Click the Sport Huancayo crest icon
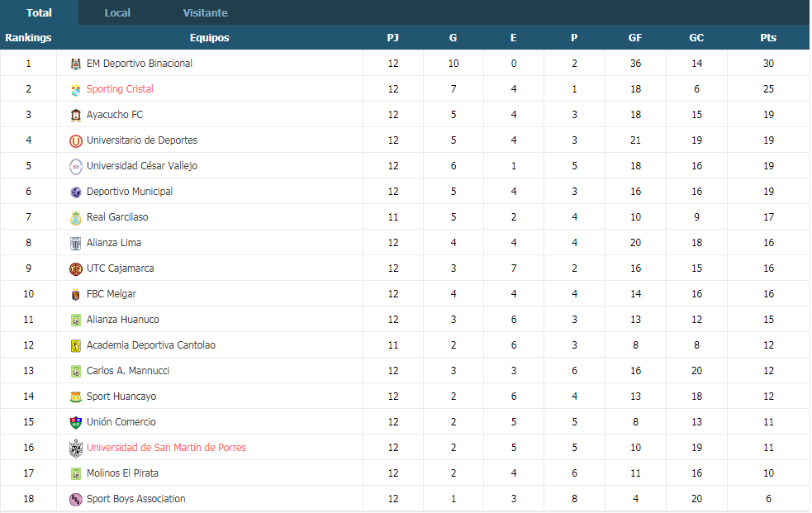The image size is (812, 513). pos(76,397)
